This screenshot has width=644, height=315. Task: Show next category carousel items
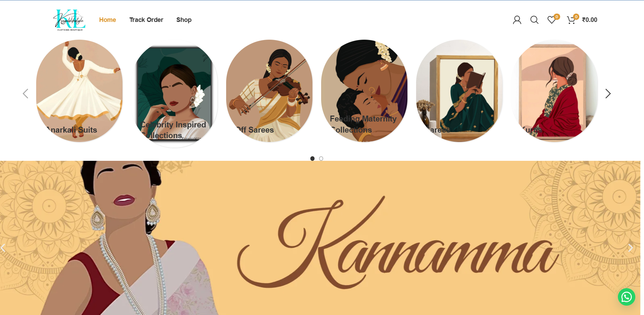coord(608,94)
